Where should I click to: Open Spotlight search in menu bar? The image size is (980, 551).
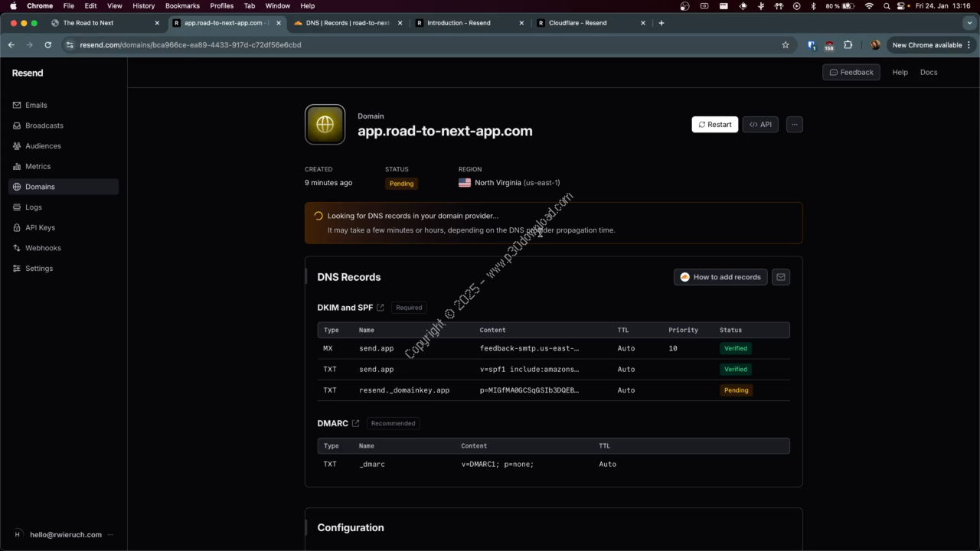click(x=887, y=6)
